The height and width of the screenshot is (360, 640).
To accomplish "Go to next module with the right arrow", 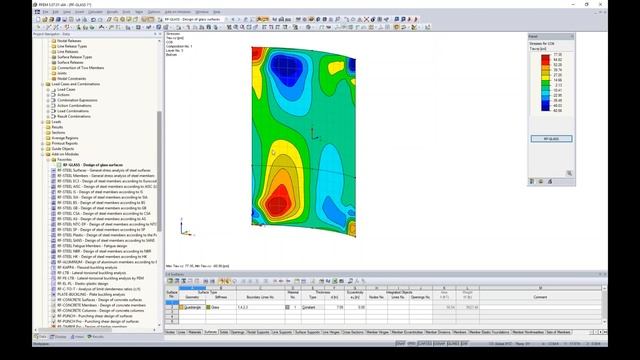I will [x=239, y=19].
